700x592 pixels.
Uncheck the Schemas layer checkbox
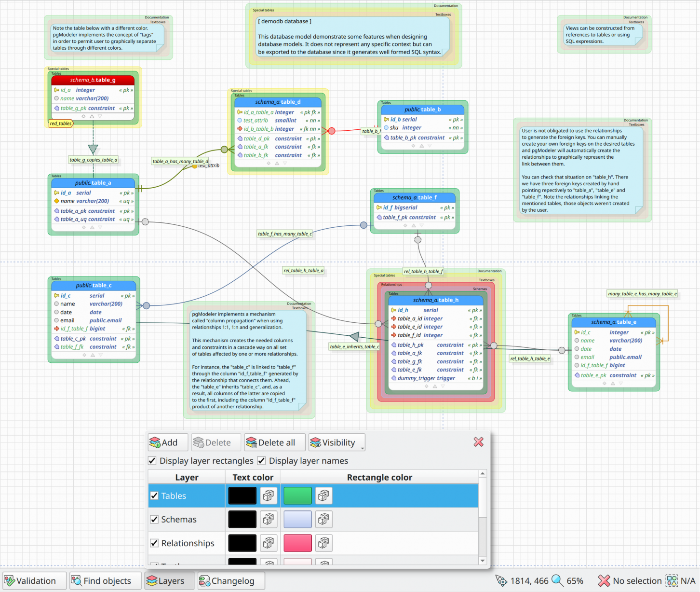pyautogui.click(x=154, y=520)
